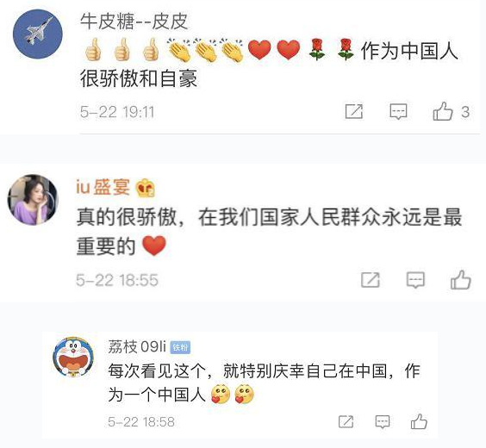486x448 pixels.
Task: Like the comment by 牛皮糖--皮皮
Action: point(443,111)
